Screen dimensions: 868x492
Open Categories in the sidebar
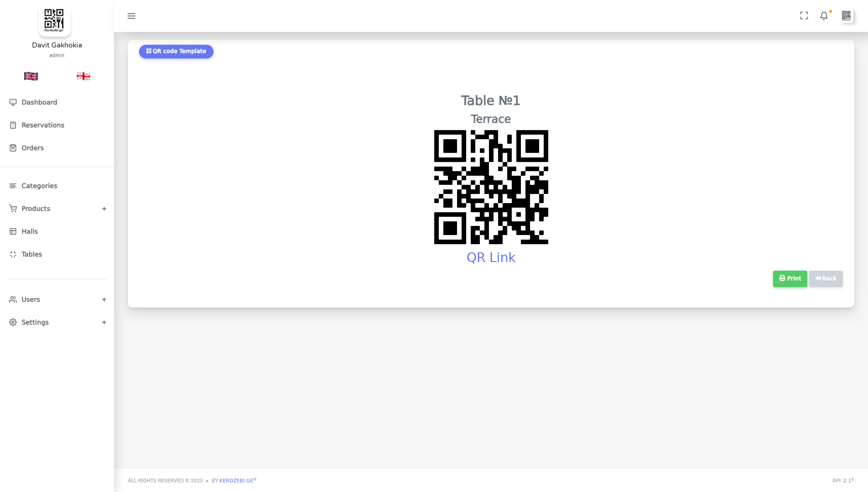(x=57, y=186)
